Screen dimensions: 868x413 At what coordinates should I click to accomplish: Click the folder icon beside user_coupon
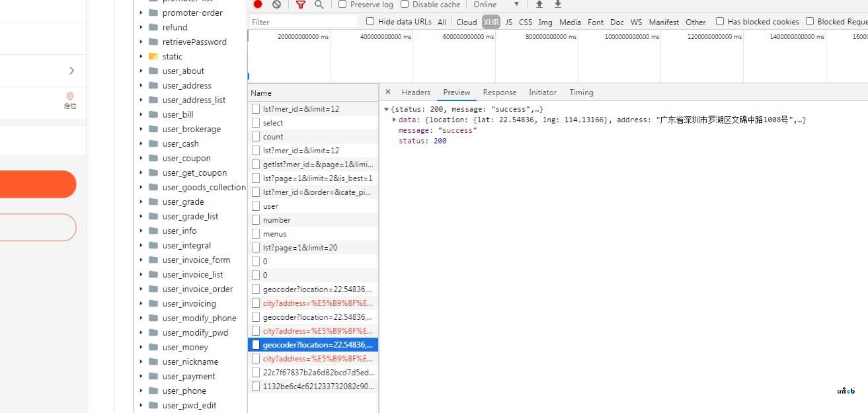(153, 158)
